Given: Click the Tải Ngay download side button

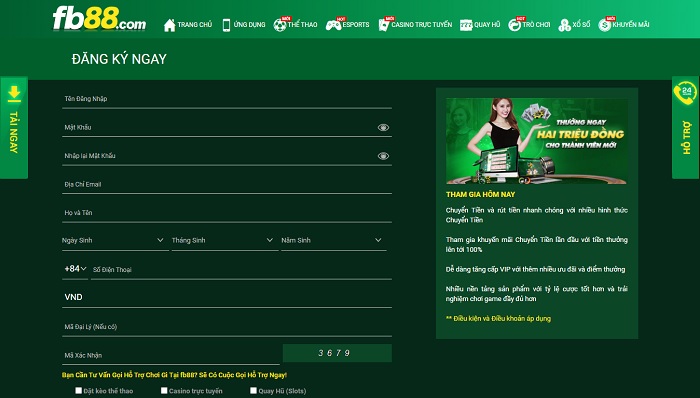Looking at the screenshot, I should pos(14,128).
